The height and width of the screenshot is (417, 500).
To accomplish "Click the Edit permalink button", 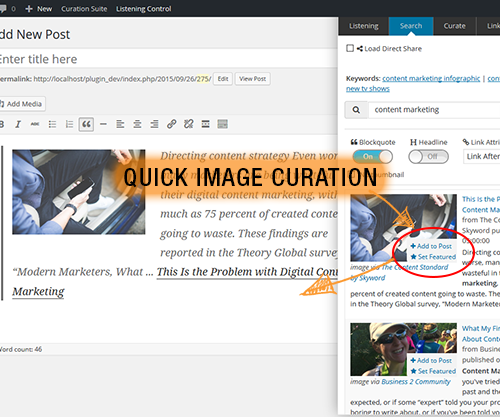I will 223,79.
